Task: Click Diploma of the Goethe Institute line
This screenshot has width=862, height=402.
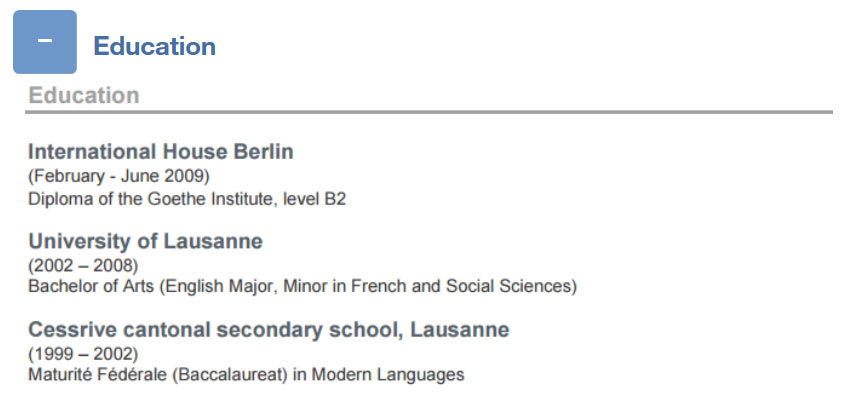Action: (187, 199)
